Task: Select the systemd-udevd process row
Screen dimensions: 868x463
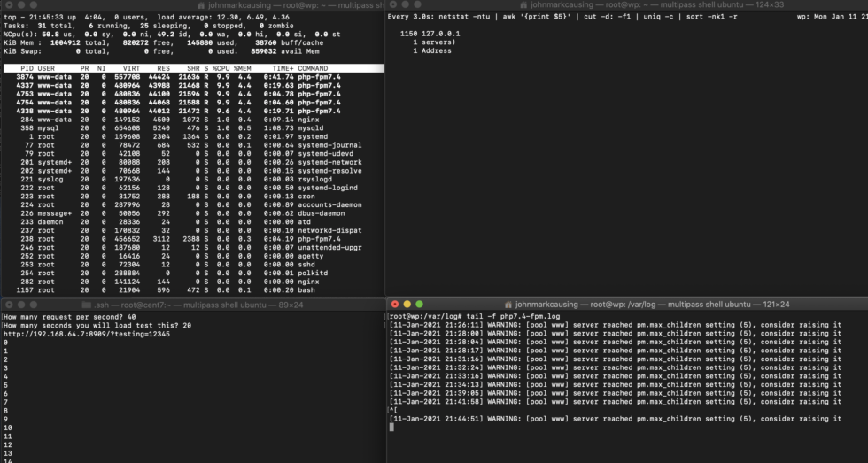Action: (193, 154)
